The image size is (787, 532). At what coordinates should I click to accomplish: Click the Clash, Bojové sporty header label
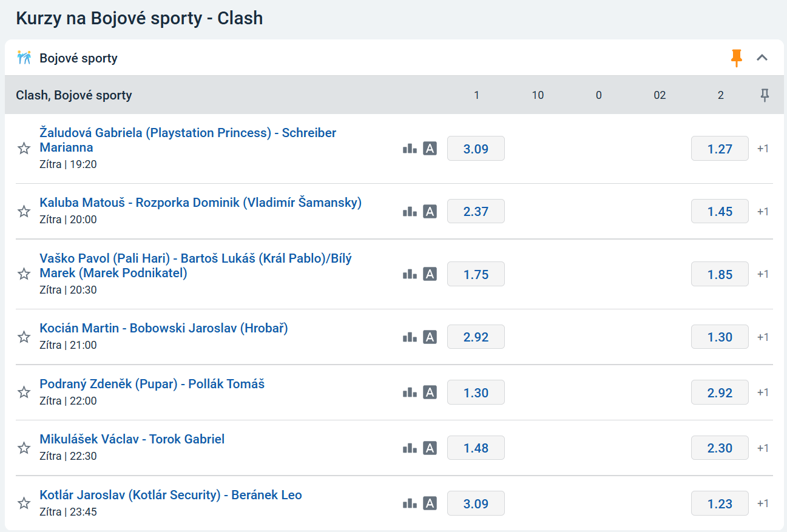tap(74, 95)
